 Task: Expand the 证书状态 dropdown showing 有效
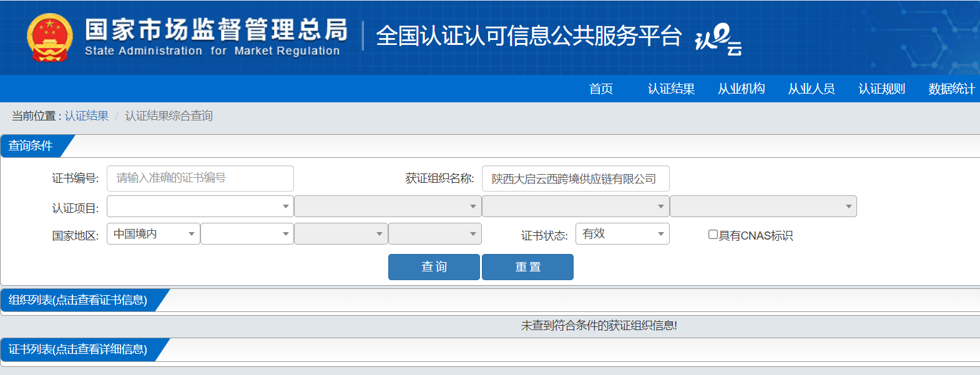click(x=622, y=233)
